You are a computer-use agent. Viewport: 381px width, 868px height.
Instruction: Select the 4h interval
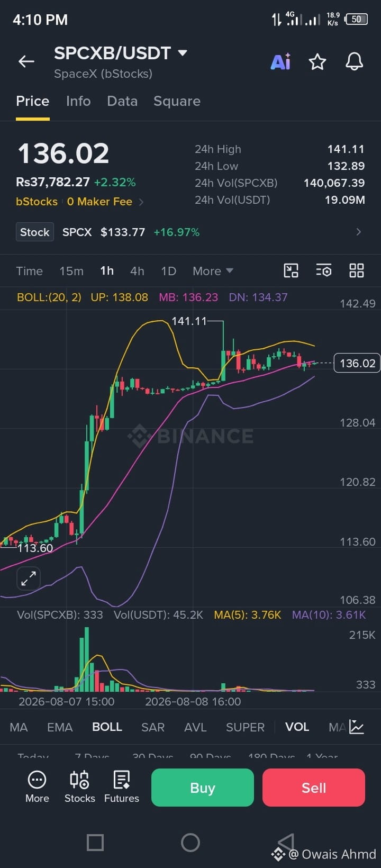click(137, 271)
